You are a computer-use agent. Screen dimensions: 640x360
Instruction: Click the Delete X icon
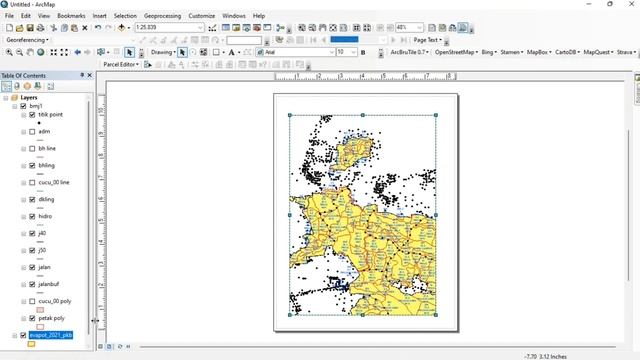(85, 28)
